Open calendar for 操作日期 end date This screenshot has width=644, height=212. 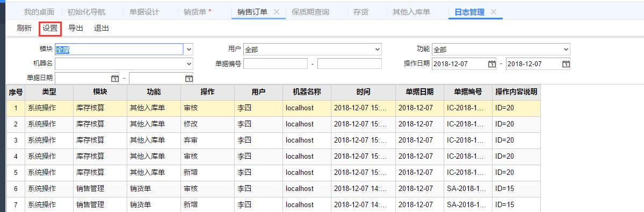point(566,64)
